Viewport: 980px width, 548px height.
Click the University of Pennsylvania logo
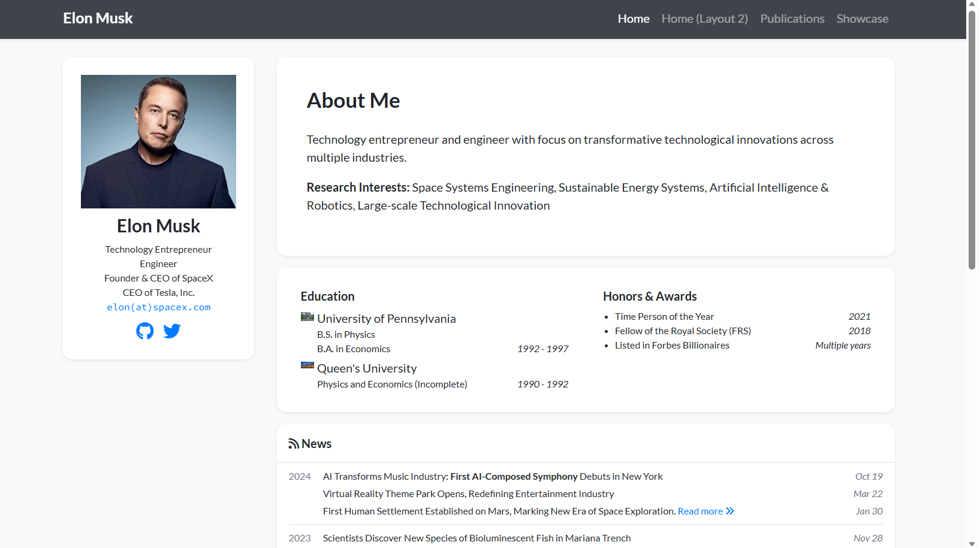coord(307,316)
